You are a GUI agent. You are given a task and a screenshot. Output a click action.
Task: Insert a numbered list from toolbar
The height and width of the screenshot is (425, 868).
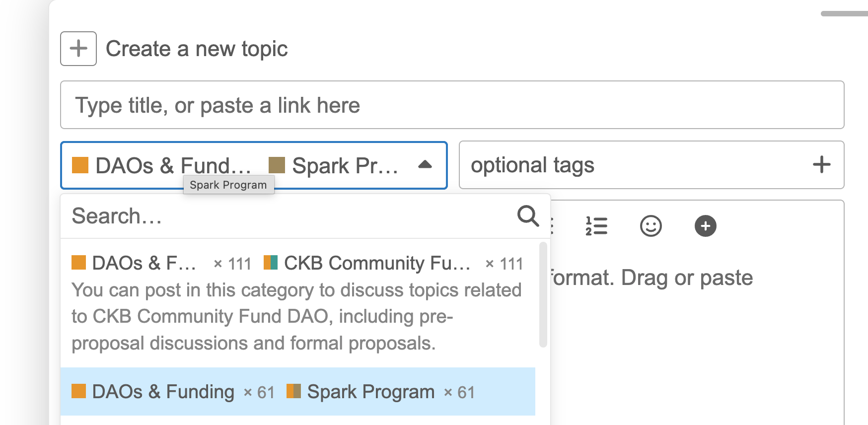pos(596,226)
